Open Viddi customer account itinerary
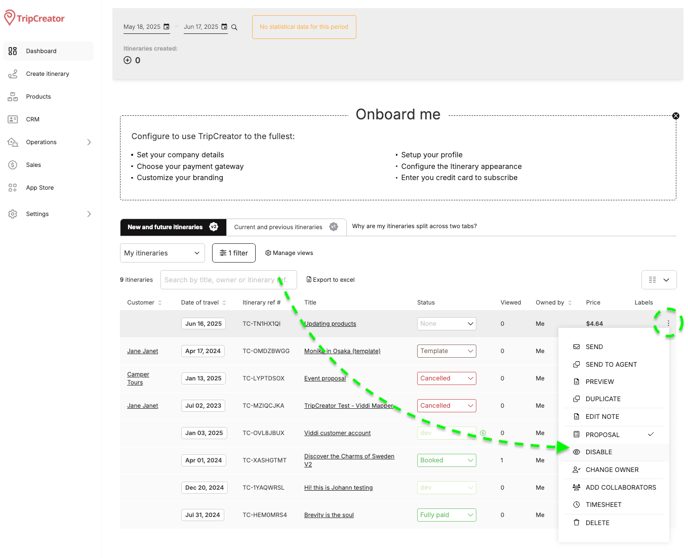This screenshot has height=558, width=688. [337, 433]
